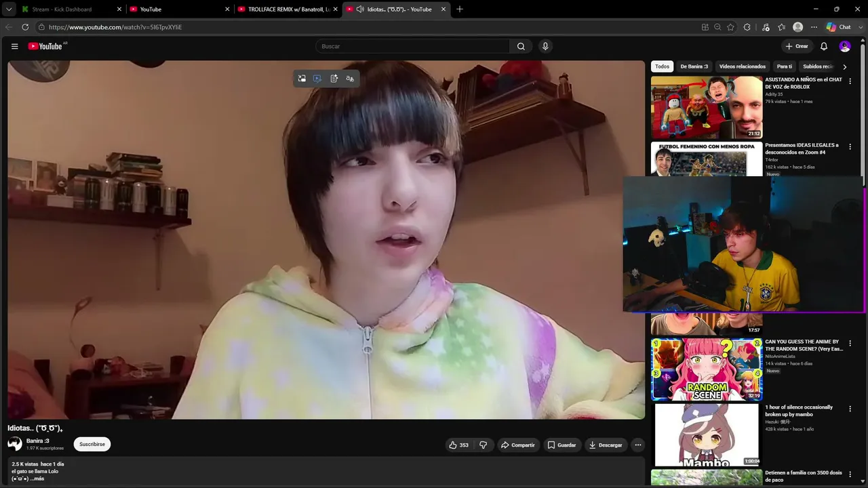
Task: Switch to the TROLLFACE REMIX tab
Action: tap(288, 9)
